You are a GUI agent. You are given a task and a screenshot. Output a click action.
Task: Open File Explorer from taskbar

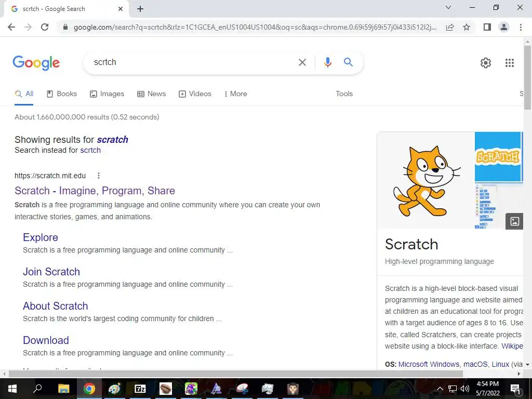coord(63,389)
